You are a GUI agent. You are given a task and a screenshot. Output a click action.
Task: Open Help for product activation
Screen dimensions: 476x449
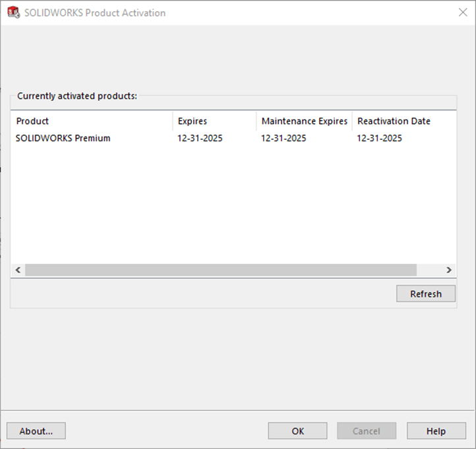point(436,431)
